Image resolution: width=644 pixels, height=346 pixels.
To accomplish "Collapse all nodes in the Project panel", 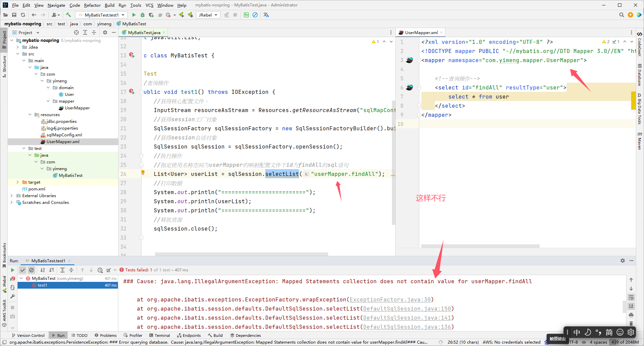I will pyautogui.click(x=94, y=32).
